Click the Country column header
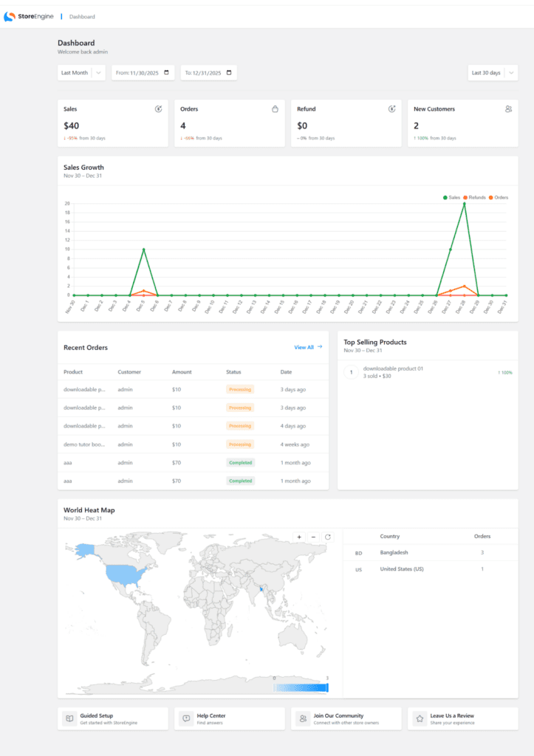The image size is (534, 756). tap(390, 536)
